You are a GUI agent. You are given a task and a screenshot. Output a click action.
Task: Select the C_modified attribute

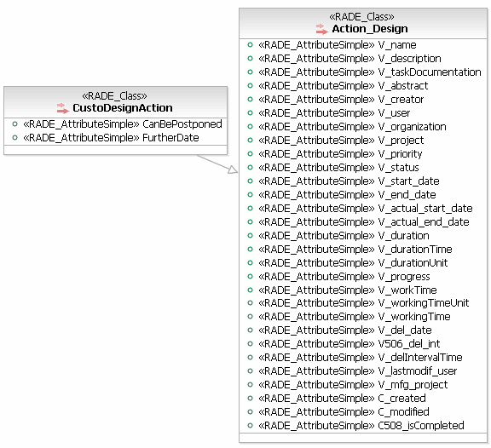point(344,411)
